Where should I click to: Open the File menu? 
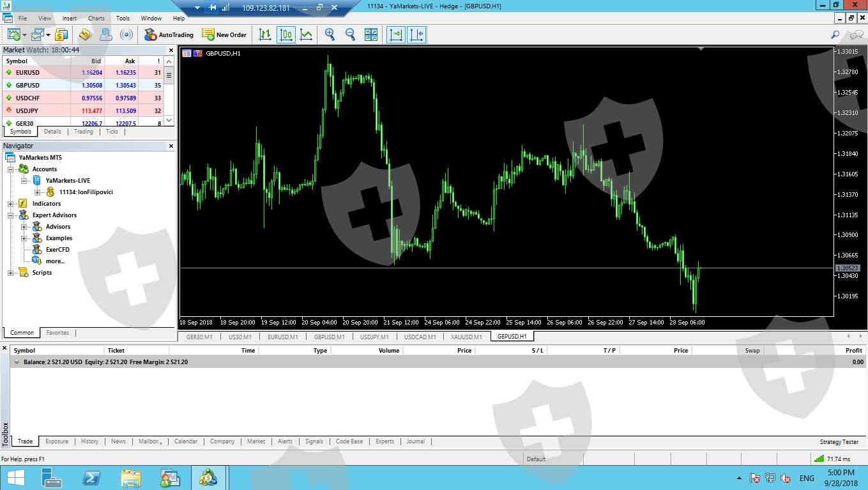point(22,19)
